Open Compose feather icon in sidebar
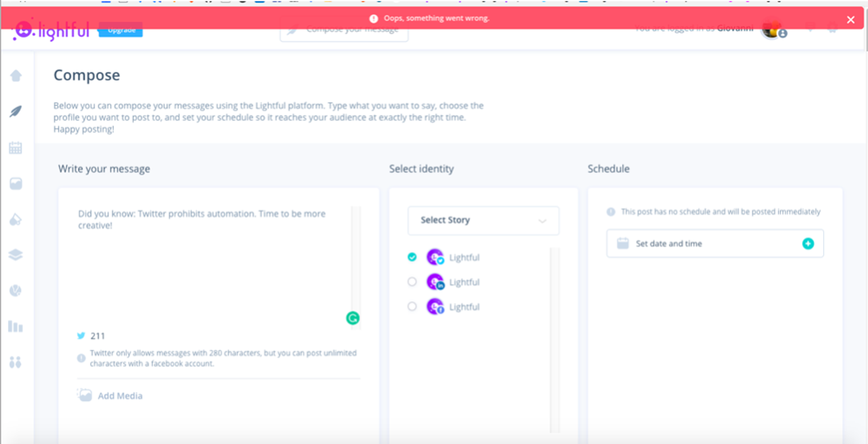Image resolution: width=868 pixels, height=444 pixels. 16,111
